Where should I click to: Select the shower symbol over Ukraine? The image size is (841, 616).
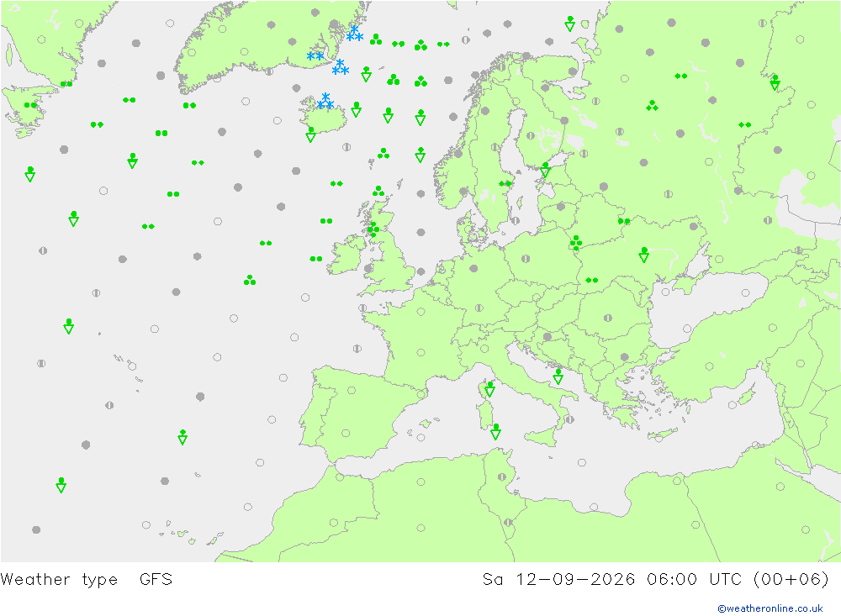pos(643,255)
